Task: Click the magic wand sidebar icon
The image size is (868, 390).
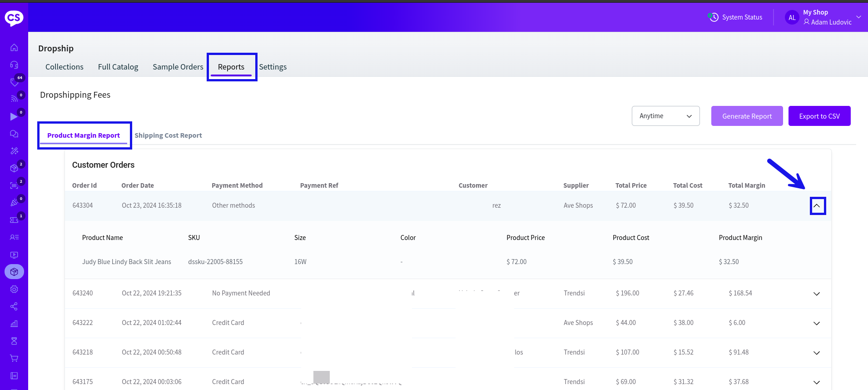Action: pyautogui.click(x=14, y=151)
